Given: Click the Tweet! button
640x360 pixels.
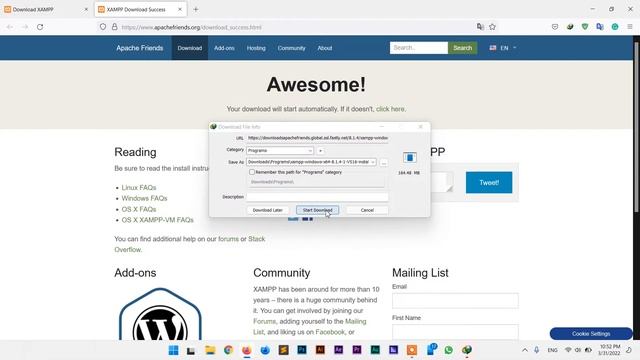Looking at the screenshot, I should [x=489, y=182].
